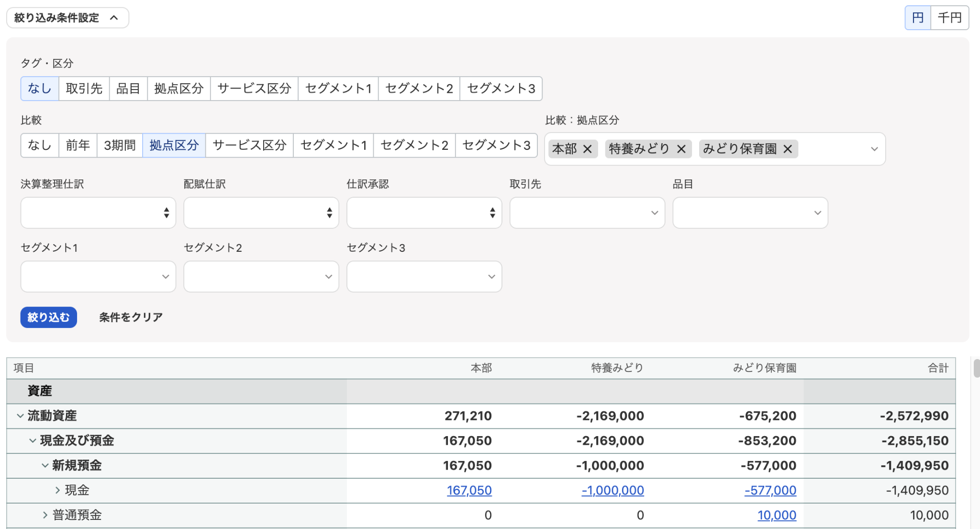Select 品目 under タグ・区分

[128, 89]
